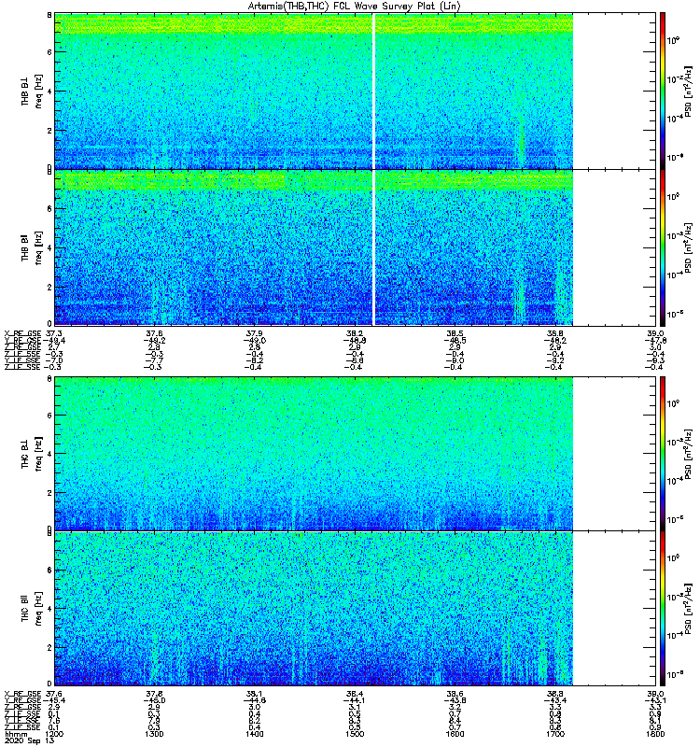
Task: Click the plot title "Artemis(THB,THC) FGL Wave Survey Plot (Lin)"
Action: [354, 6]
